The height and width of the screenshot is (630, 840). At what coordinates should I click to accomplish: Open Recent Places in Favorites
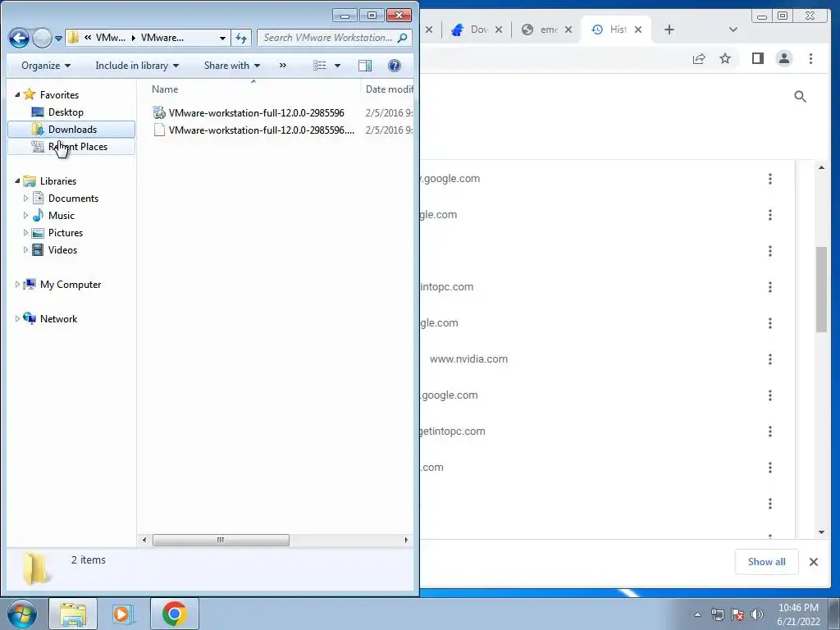click(x=72, y=146)
